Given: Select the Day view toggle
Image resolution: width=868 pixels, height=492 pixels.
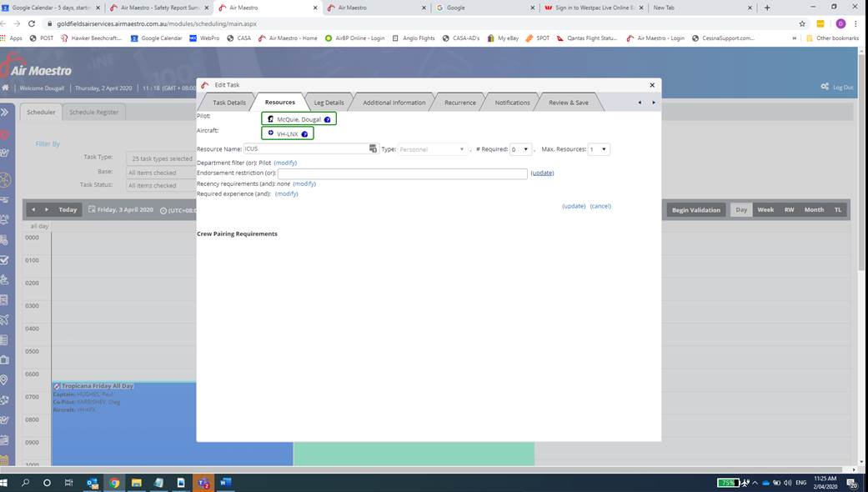Looking at the screenshot, I should point(741,210).
